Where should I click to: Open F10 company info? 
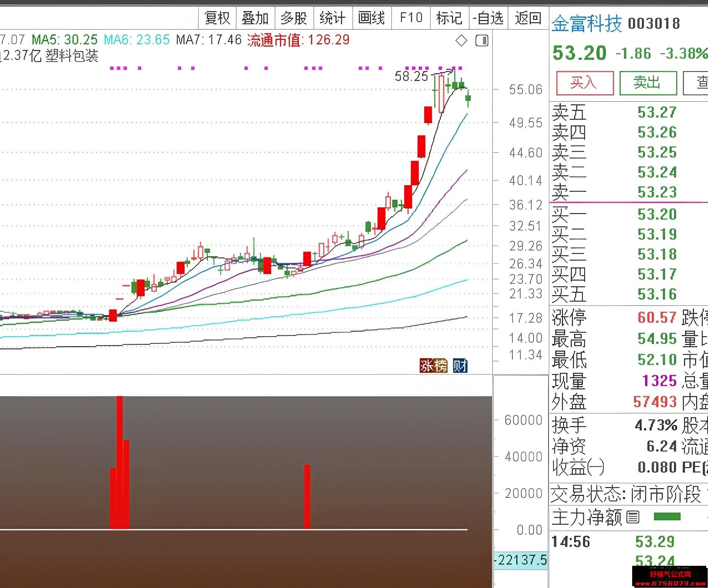411,18
